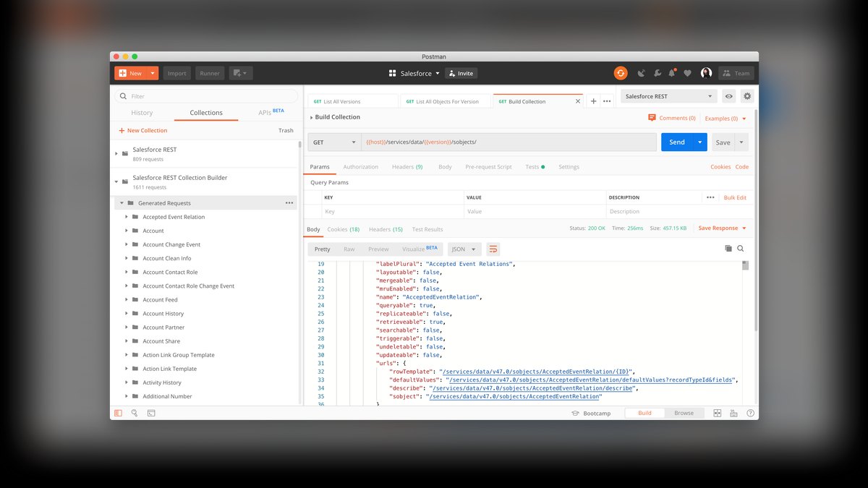Expand the Build Collection request description

coord(312,117)
